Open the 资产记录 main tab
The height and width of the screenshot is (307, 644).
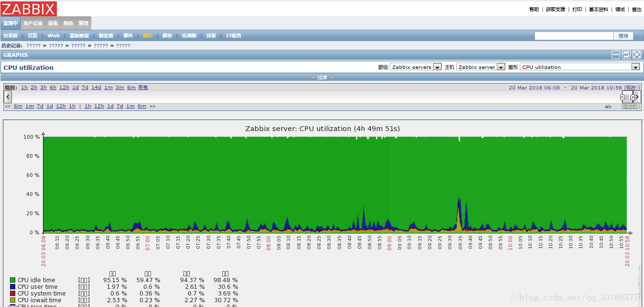[x=33, y=23]
